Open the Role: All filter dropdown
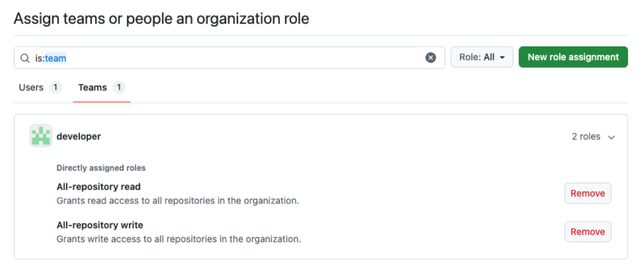The image size is (644, 276). 482,57
